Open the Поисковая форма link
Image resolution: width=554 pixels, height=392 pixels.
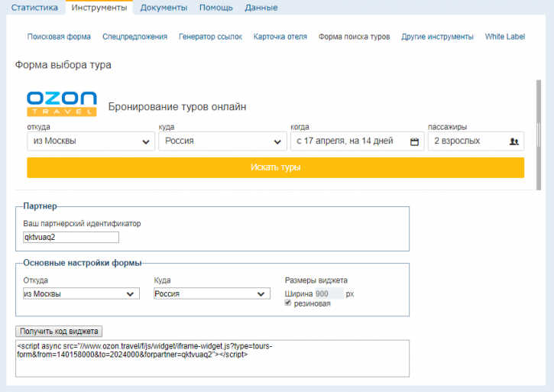coord(59,37)
